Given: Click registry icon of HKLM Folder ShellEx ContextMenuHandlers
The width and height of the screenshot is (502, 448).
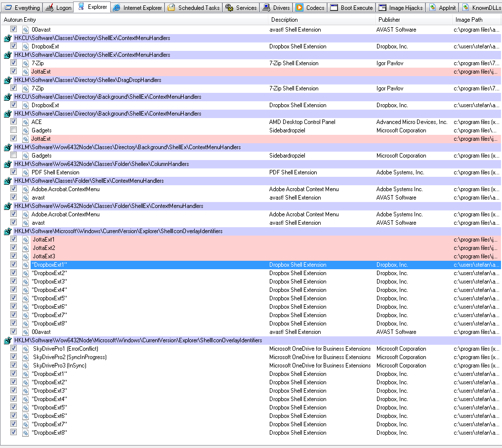Looking at the screenshot, I should pos(8,181).
